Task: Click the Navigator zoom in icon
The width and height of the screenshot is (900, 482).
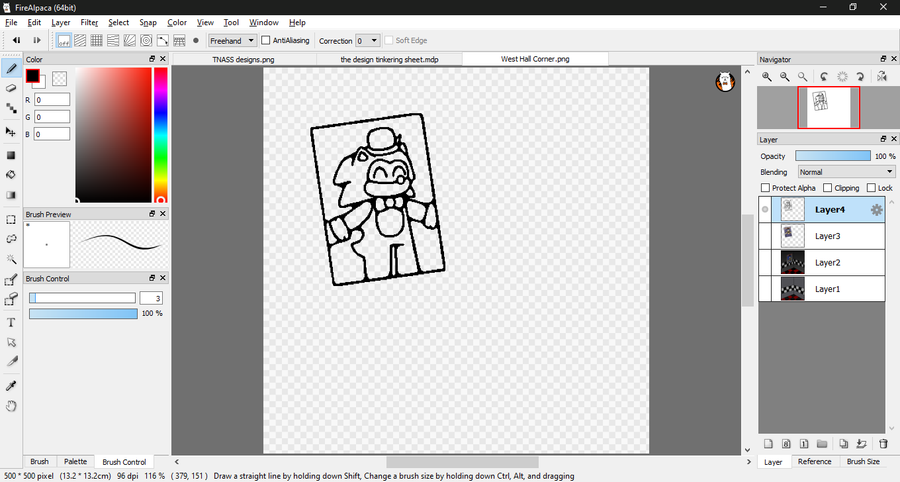Action: pyautogui.click(x=767, y=76)
